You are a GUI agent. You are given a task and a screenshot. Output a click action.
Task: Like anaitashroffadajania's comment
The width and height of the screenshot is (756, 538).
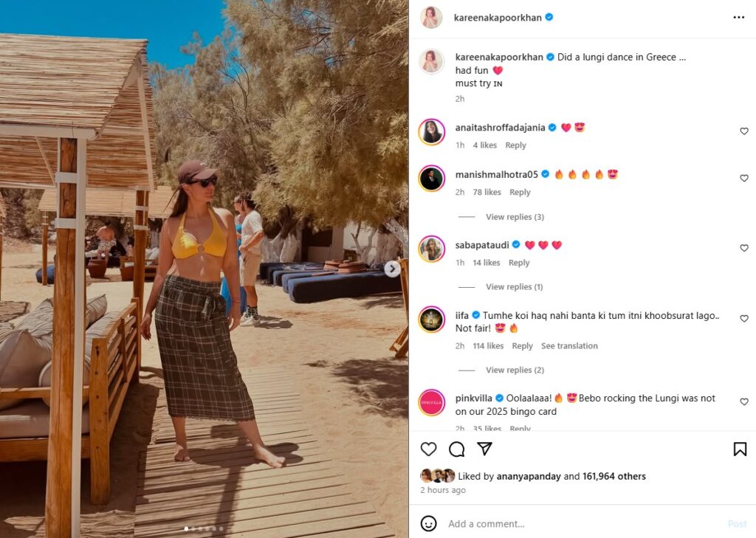pyautogui.click(x=744, y=131)
